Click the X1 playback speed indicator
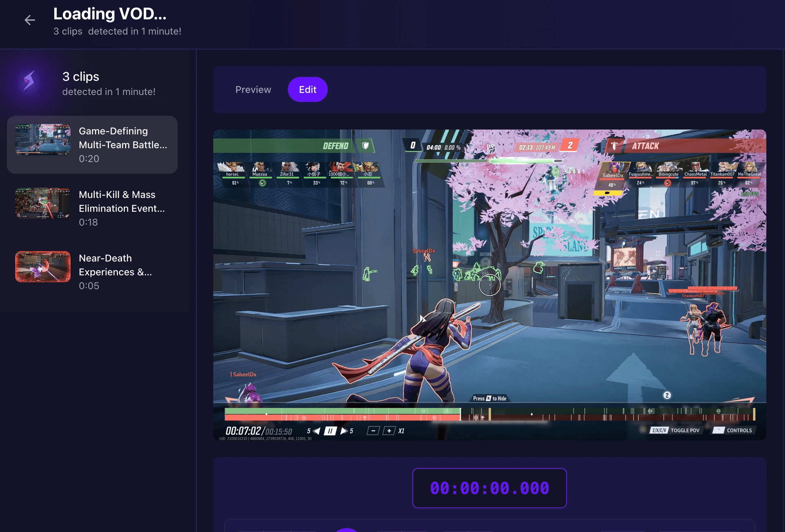785x532 pixels. (401, 431)
